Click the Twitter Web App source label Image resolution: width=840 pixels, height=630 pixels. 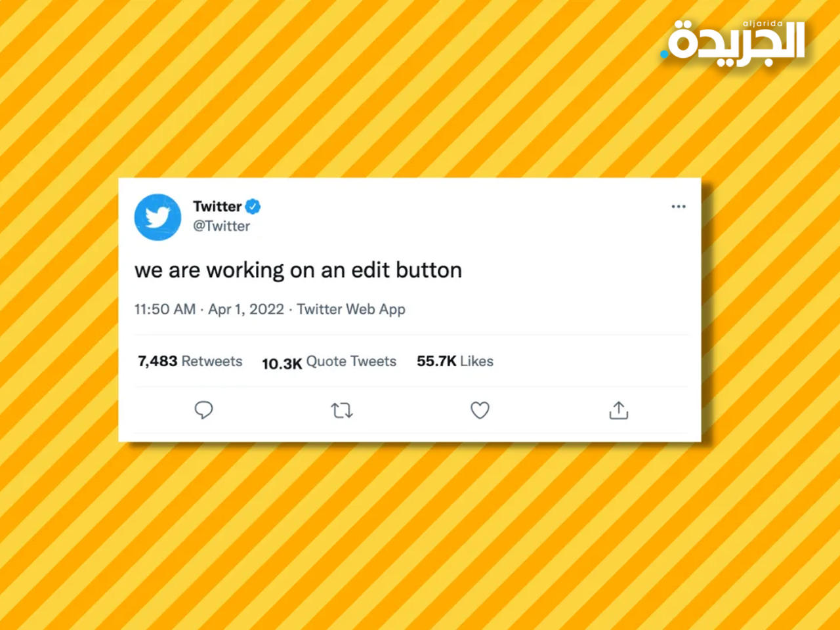click(x=351, y=309)
